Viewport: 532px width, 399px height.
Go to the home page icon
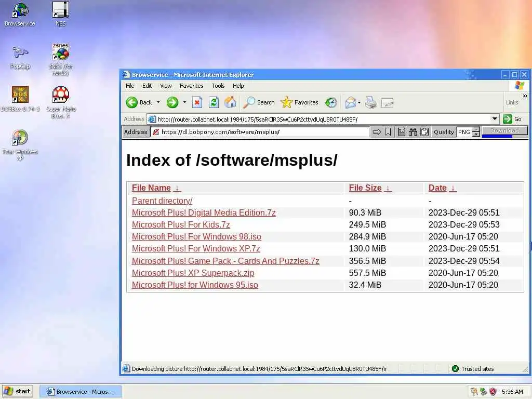230,102
